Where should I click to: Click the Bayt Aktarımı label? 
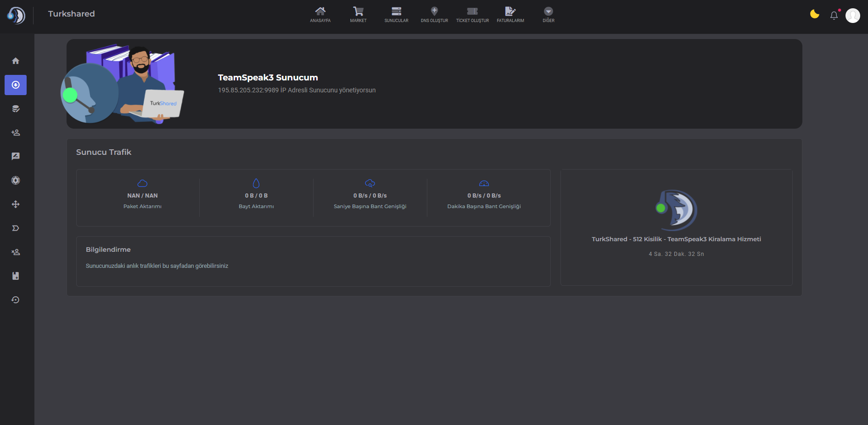(256, 206)
